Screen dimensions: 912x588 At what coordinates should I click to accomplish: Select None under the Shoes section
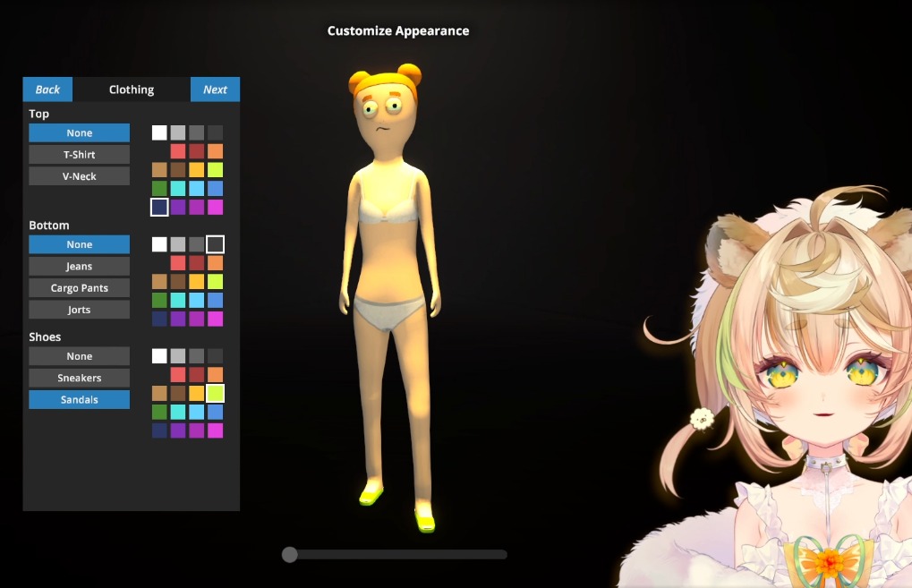pos(79,356)
